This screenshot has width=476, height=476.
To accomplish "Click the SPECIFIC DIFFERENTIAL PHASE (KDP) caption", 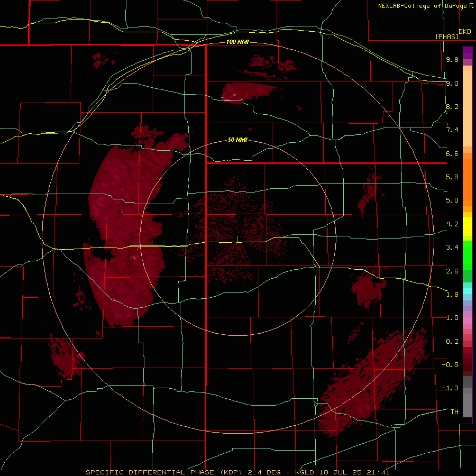I will [166, 472].
